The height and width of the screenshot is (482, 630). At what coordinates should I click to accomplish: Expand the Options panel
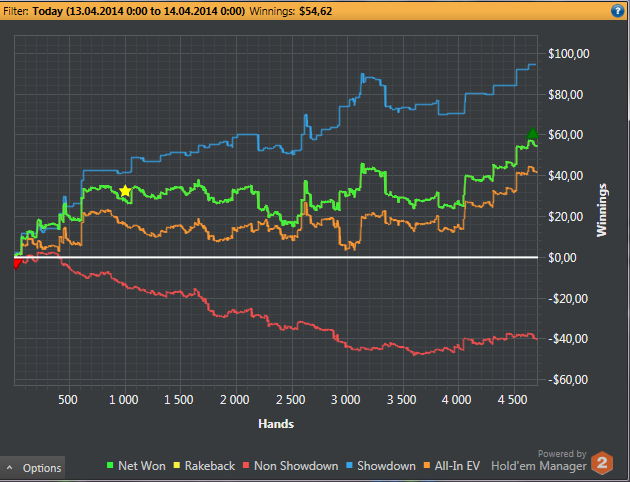(32, 468)
